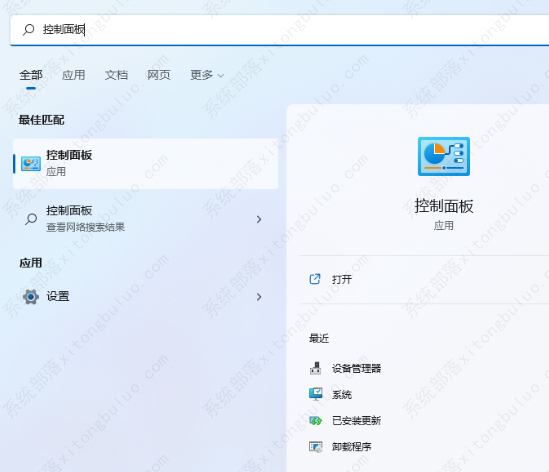Click the 控制面板 title in preview pane

444,206
